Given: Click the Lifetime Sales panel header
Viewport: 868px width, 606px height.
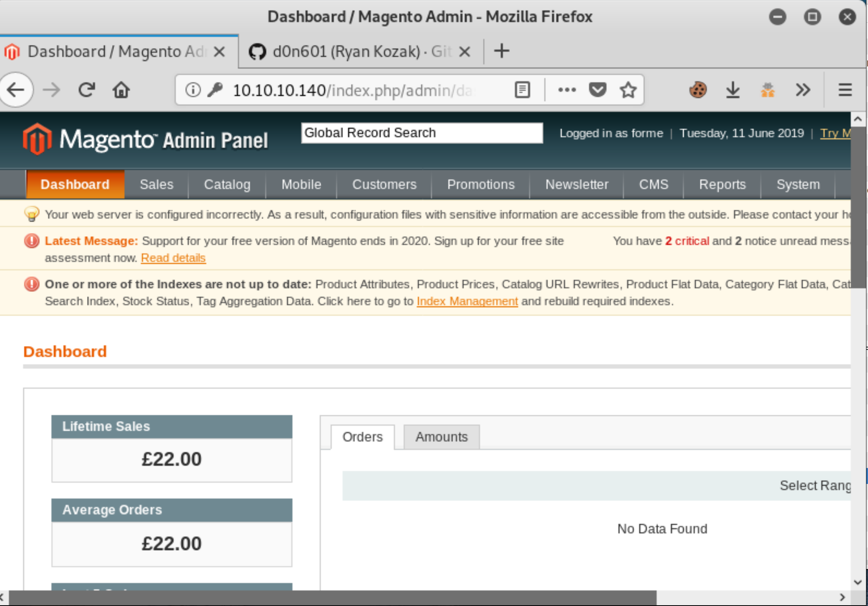Looking at the screenshot, I should click(172, 427).
